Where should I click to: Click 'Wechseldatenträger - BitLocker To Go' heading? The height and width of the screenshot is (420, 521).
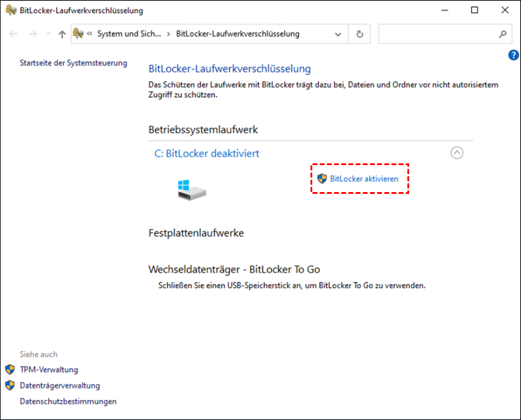tap(234, 269)
